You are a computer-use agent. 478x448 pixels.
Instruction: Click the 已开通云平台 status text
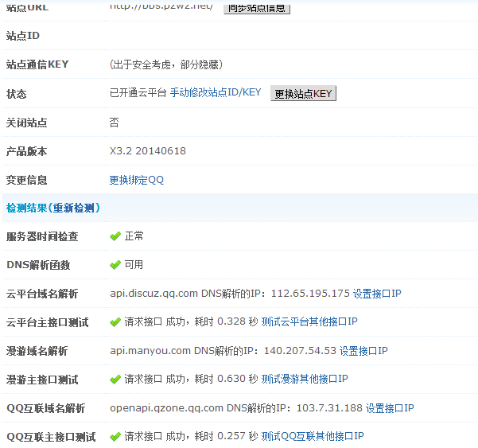point(138,92)
